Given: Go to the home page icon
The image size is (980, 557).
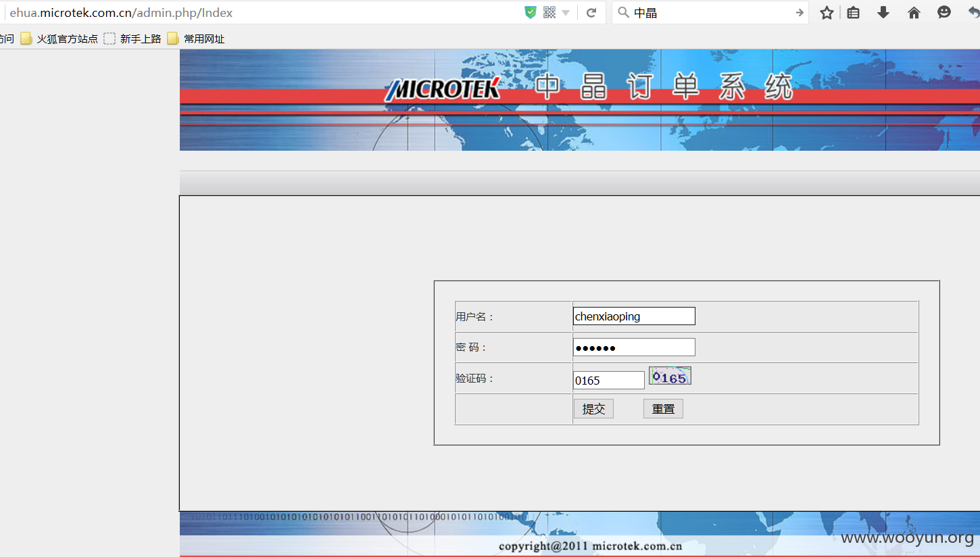Looking at the screenshot, I should tap(914, 13).
